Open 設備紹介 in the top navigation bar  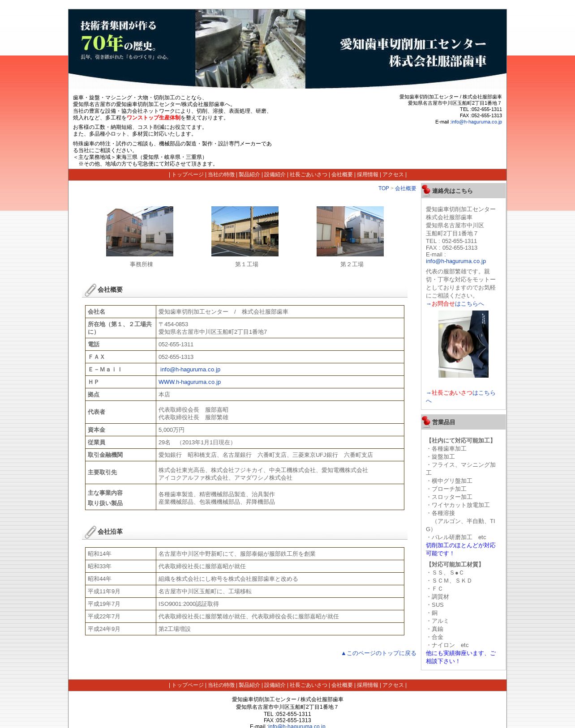coord(275,175)
